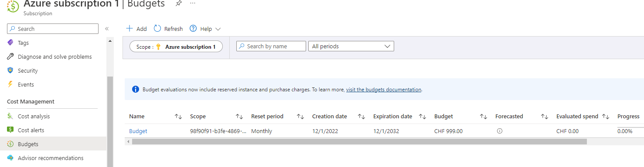The image size is (644, 167).
Task: Click the Forecasted info icon in Budget row
Action: click(500, 131)
